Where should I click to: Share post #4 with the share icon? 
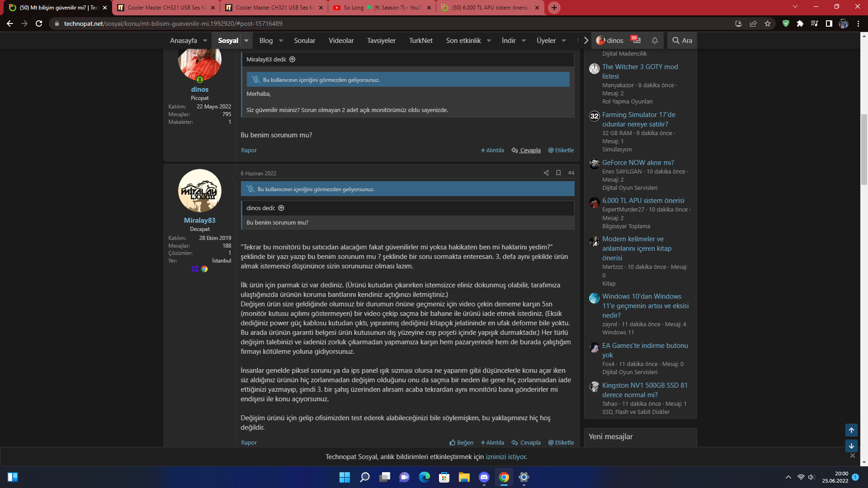pyautogui.click(x=546, y=173)
